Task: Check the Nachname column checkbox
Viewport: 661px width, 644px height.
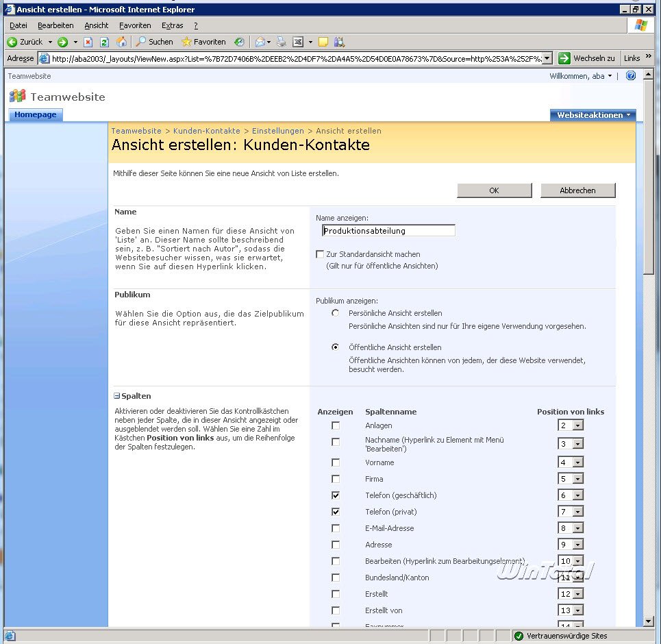Action: 336,442
